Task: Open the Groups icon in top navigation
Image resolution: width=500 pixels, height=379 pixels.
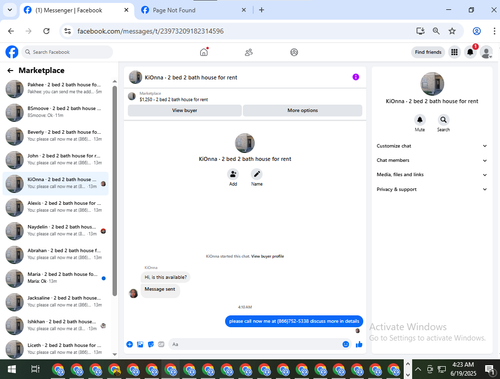Action: click(x=294, y=52)
